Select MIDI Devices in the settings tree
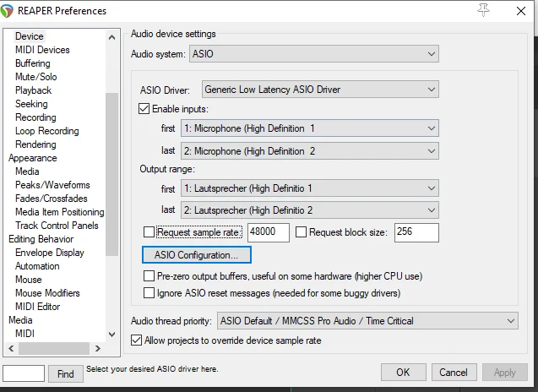This screenshot has width=538, height=392. coord(42,50)
